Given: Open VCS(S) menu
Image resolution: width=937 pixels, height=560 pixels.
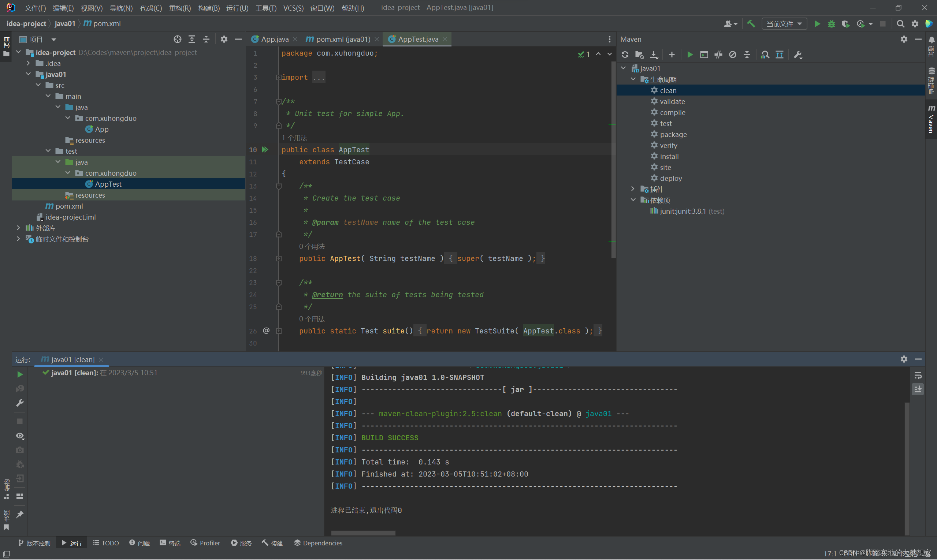Looking at the screenshot, I should click(x=293, y=8).
